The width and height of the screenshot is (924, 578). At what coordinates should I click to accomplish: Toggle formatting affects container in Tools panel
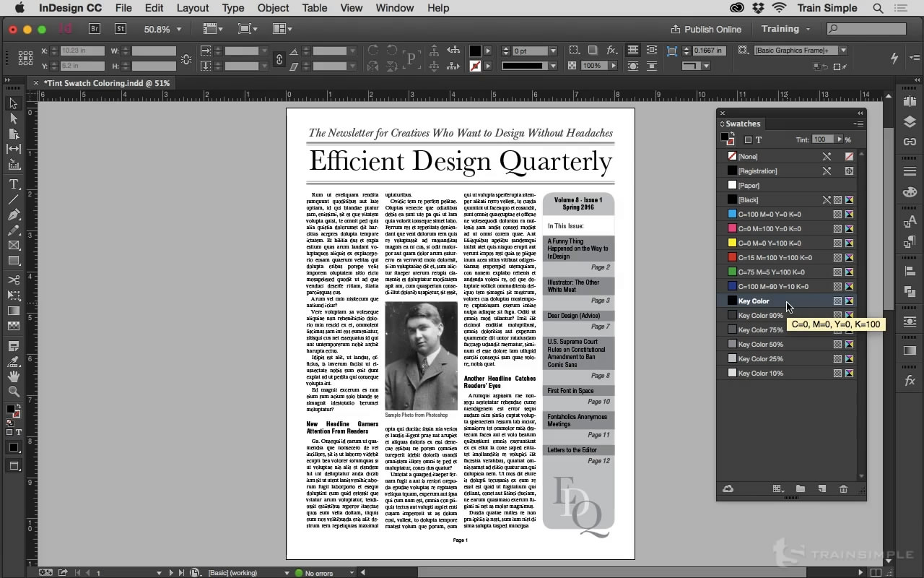click(x=9, y=432)
